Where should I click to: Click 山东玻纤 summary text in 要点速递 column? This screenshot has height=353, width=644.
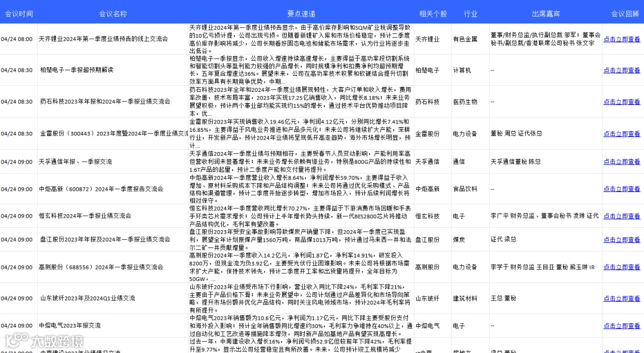coord(300,298)
